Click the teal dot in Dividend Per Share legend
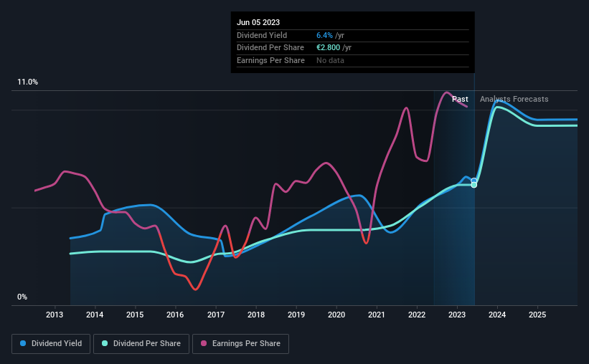Screen dimensions: 589x364 pyautogui.click(x=105, y=343)
